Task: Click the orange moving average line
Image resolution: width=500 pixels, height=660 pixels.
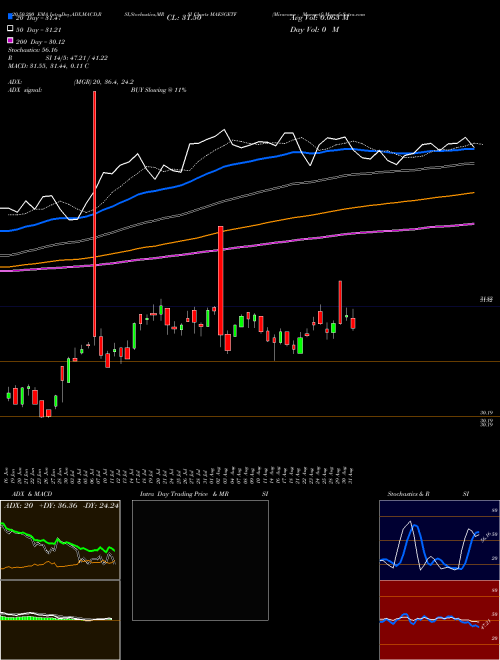Action: [x=236, y=228]
